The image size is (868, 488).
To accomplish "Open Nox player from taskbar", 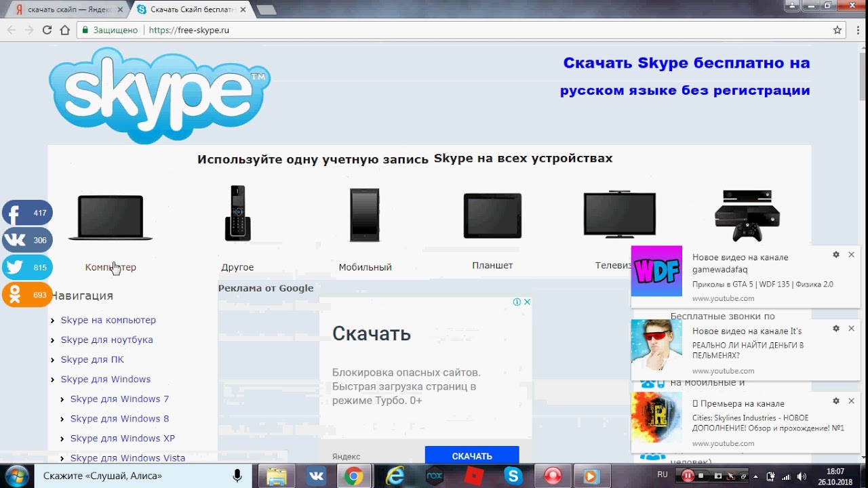I will (434, 476).
